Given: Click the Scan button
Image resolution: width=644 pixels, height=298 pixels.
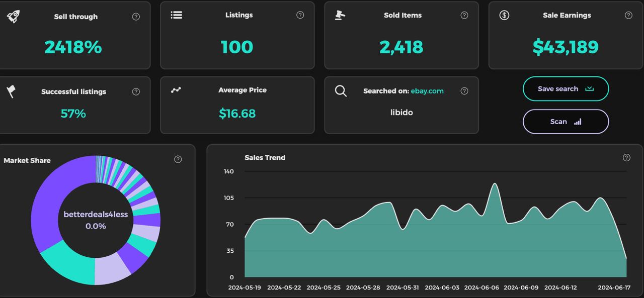Looking at the screenshot, I should (x=566, y=122).
